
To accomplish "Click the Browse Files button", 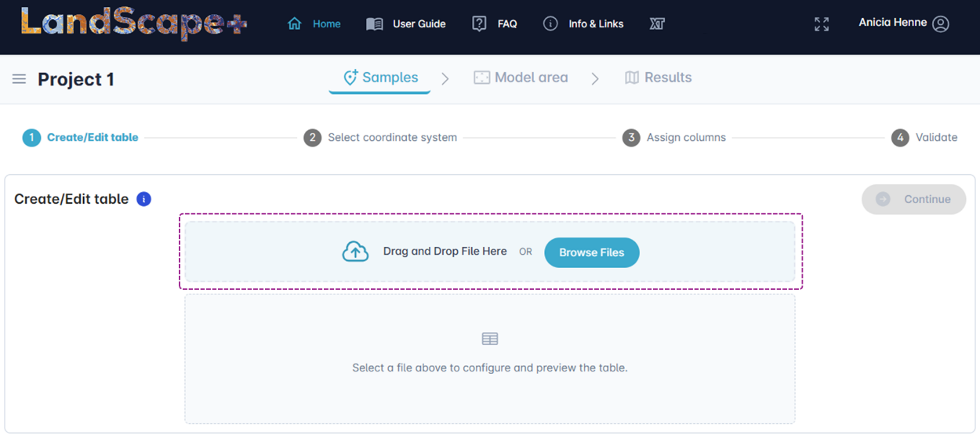I will pos(592,252).
